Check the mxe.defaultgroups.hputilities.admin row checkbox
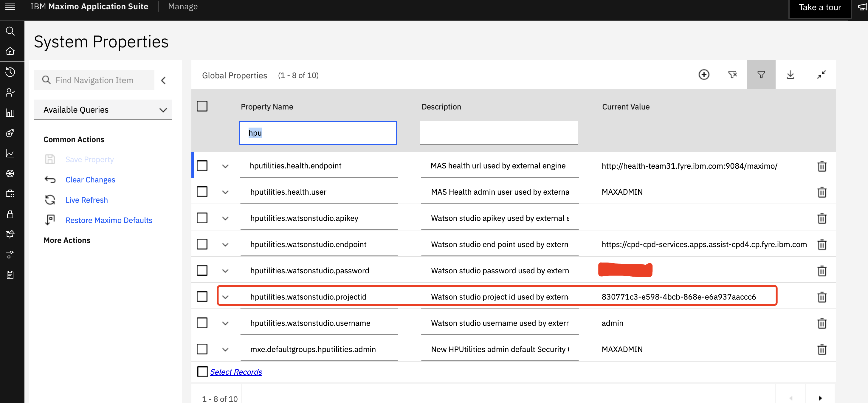 coord(202,349)
